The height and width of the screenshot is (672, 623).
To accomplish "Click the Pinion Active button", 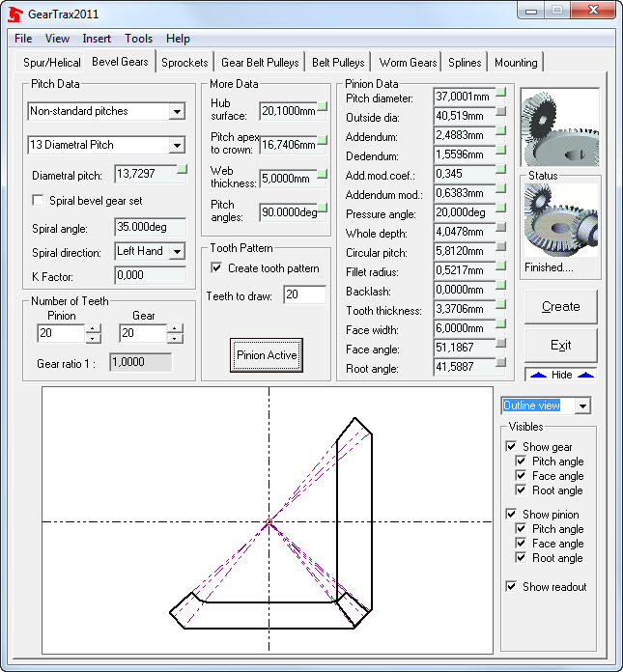I will tap(267, 355).
